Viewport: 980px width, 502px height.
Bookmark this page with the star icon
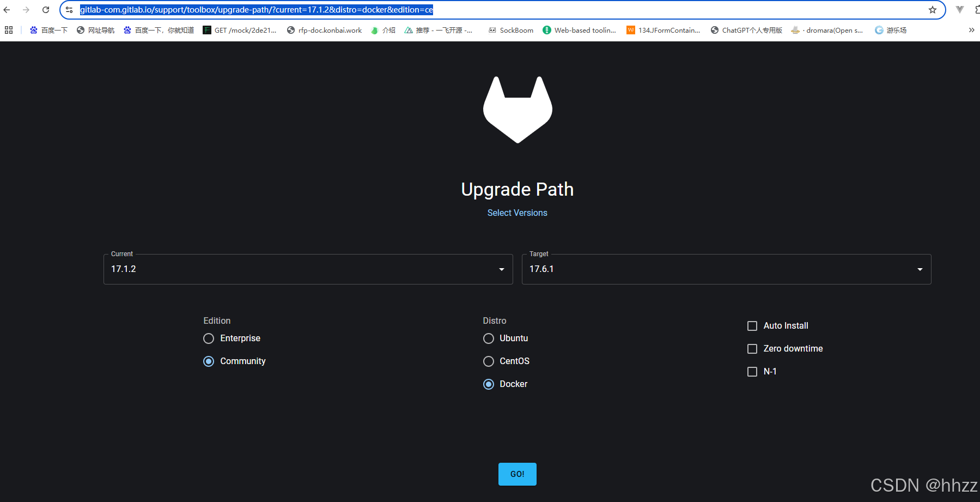pos(933,10)
